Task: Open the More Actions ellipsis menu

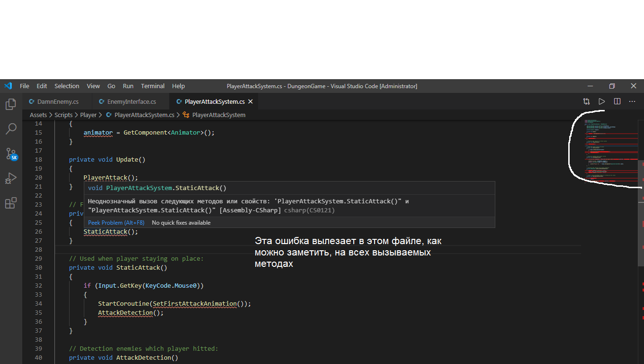Action: [632, 101]
